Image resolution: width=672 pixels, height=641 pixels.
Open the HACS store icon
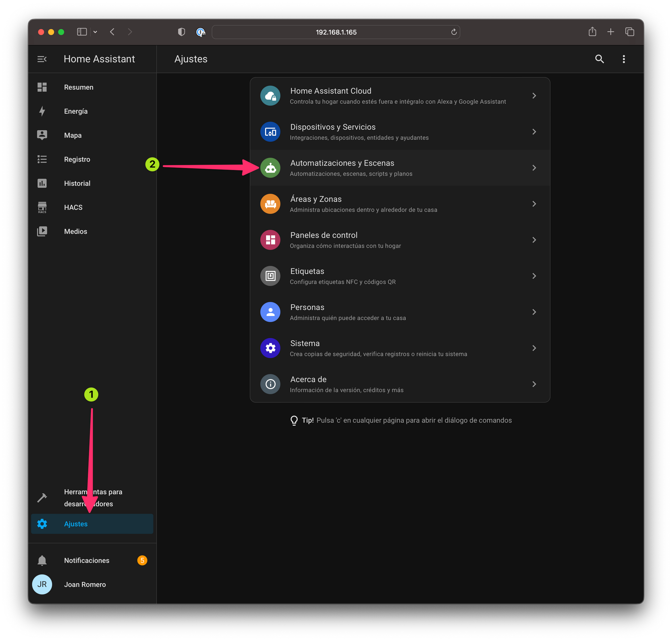point(42,208)
